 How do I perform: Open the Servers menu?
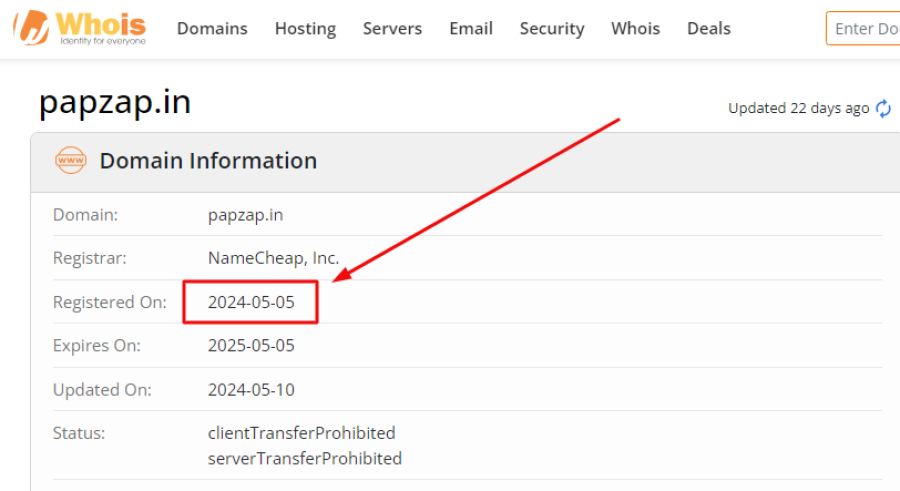(393, 28)
